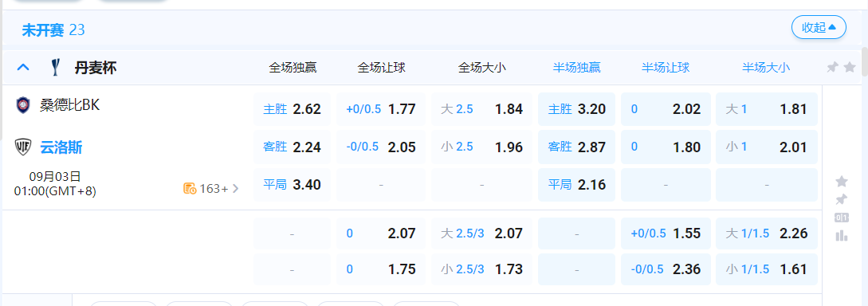Open the 桑德比BK team name
The width and height of the screenshot is (868, 306).
point(70,104)
